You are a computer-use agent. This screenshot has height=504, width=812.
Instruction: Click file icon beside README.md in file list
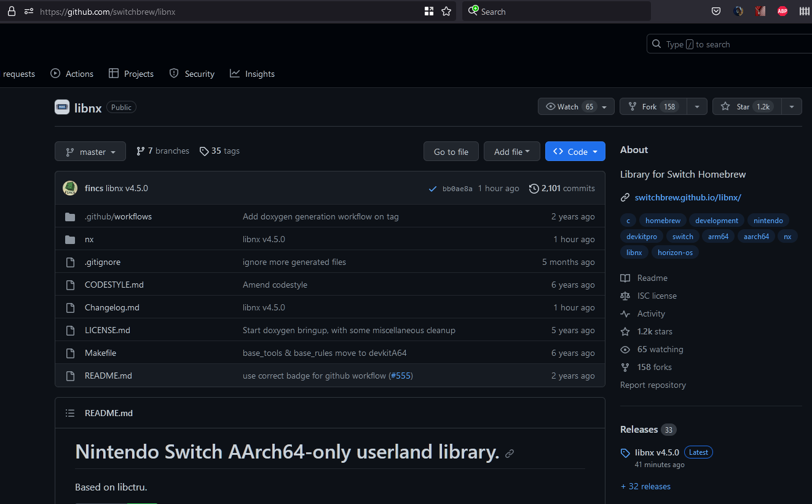tap(70, 376)
